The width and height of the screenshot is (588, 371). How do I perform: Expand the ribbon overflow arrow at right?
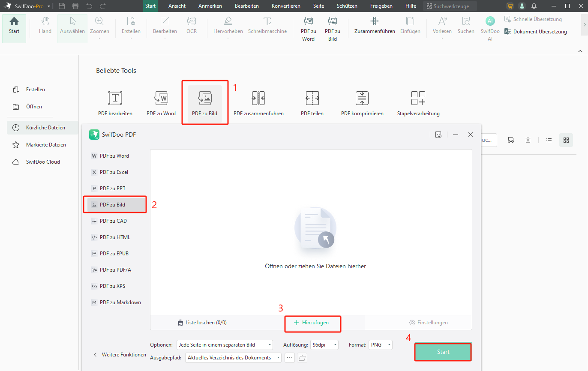point(584,25)
